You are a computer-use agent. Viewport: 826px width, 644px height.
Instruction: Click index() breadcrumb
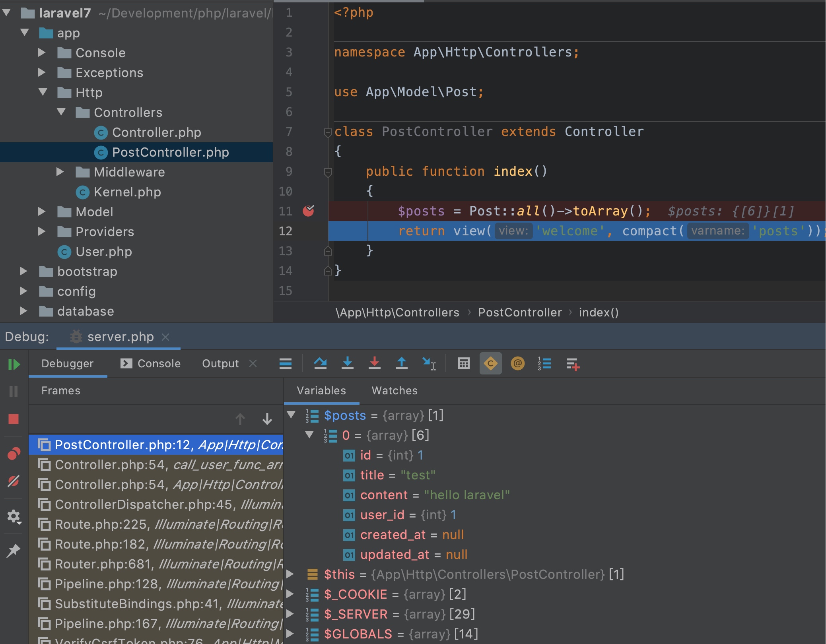tap(599, 312)
